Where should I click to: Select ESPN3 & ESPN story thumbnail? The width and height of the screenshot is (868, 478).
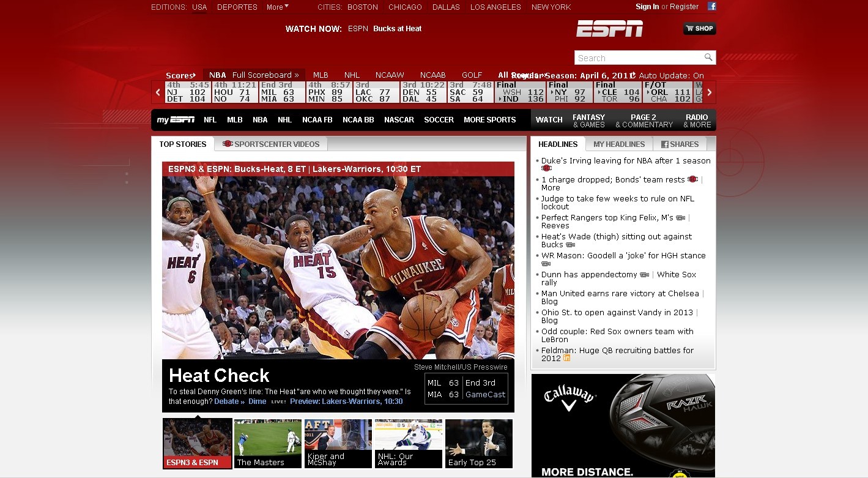coord(198,444)
